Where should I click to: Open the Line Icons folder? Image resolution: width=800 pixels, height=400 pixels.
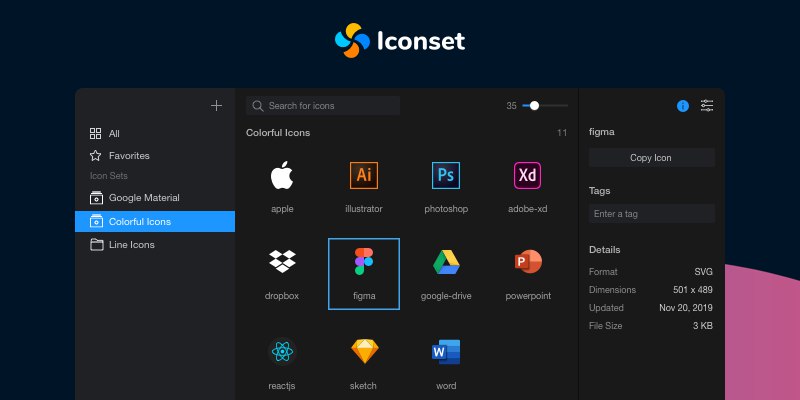pyautogui.click(x=155, y=244)
